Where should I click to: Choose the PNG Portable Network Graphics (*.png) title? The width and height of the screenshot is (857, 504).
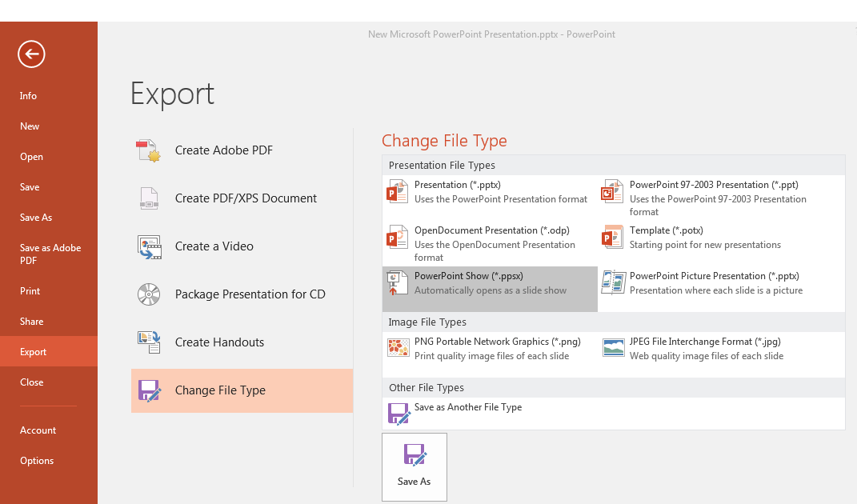pyautogui.click(x=498, y=342)
